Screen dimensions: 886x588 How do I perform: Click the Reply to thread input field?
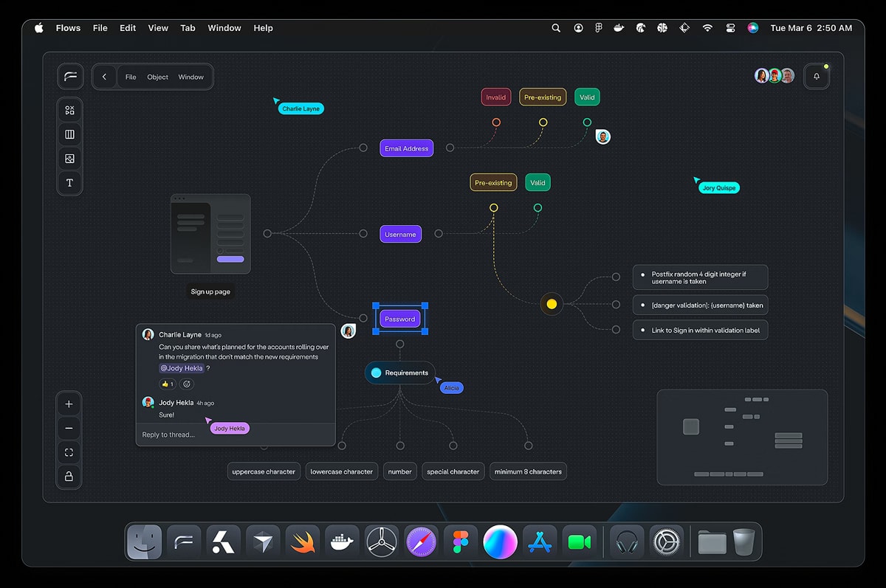pyautogui.click(x=168, y=435)
